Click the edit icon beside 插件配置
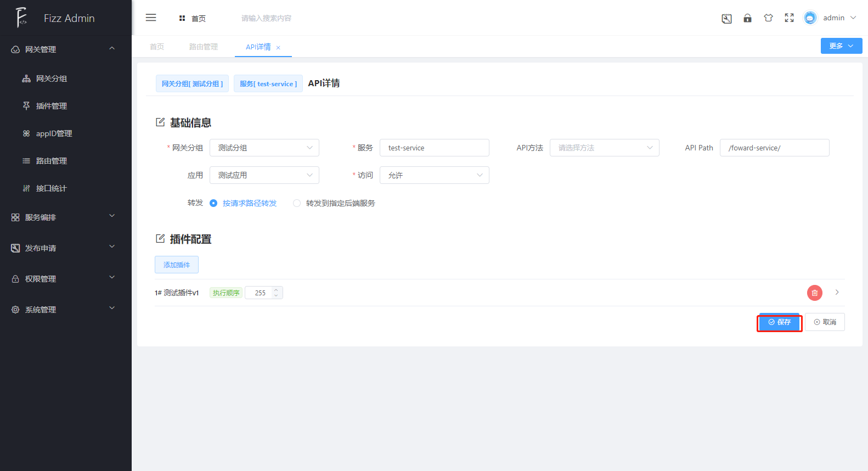The height and width of the screenshot is (471, 868). (160, 238)
